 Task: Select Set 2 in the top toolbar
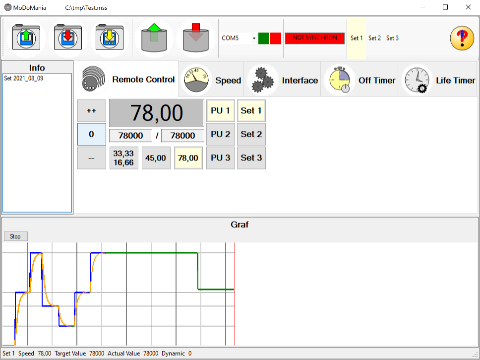coord(374,38)
